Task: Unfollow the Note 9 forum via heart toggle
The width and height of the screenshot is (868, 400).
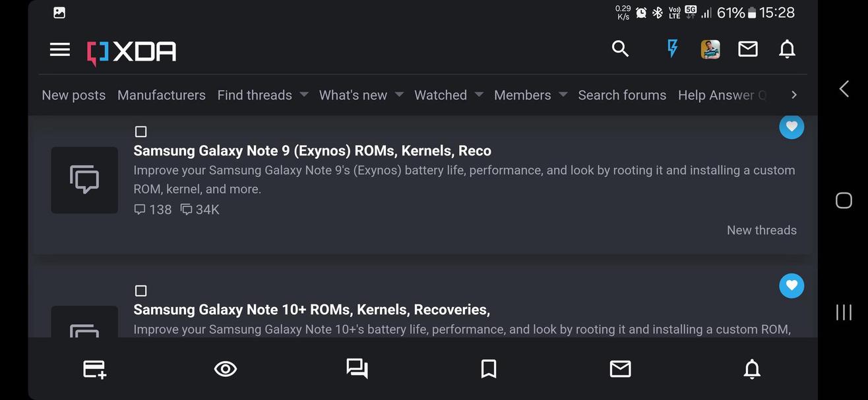Action: (791, 127)
